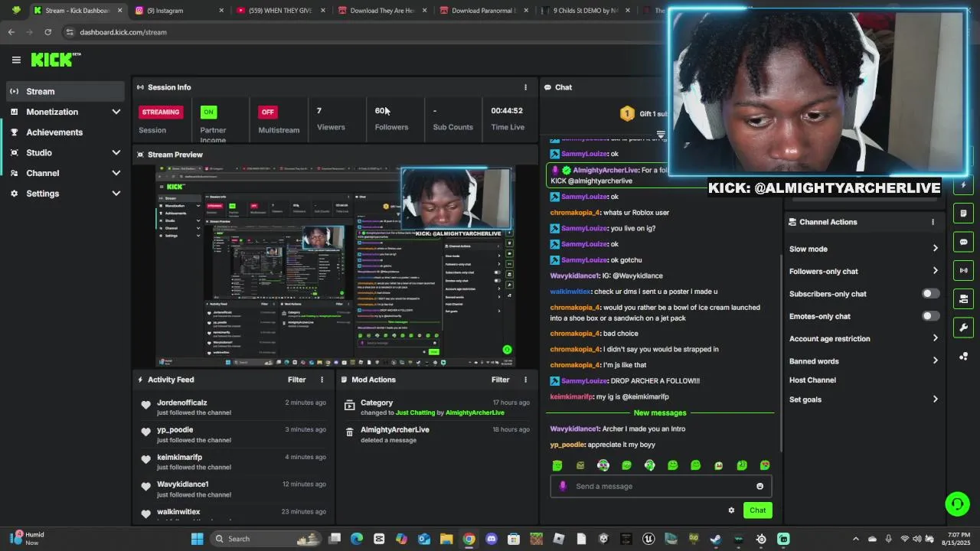Click the green headset support bubble
Viewport: 980px width, 551px height.
pos(957,504)
